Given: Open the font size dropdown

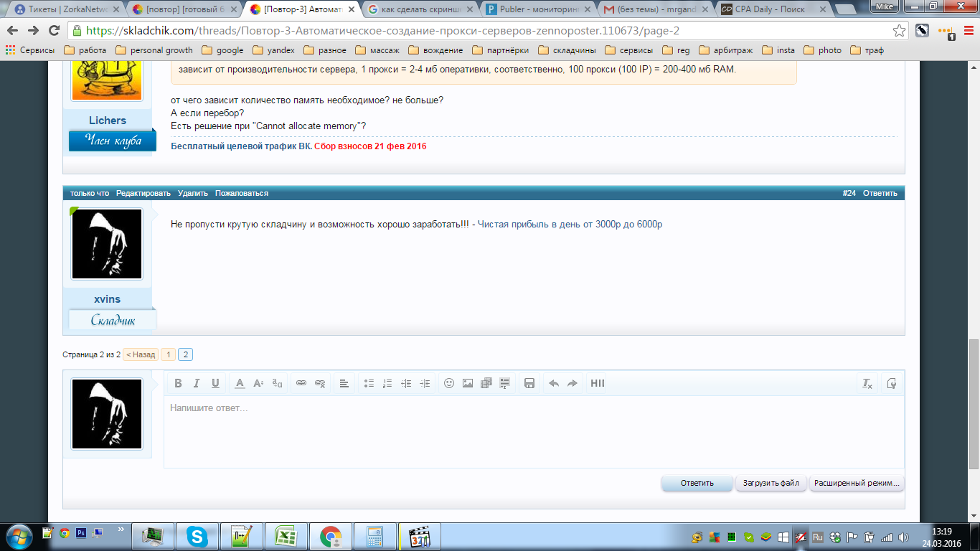Looking at the screenshot, I should (258, 383).
